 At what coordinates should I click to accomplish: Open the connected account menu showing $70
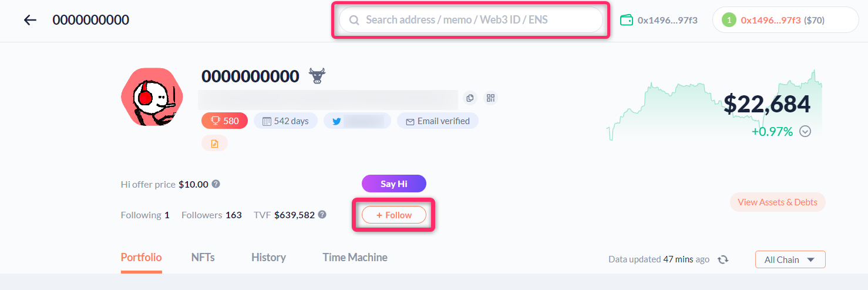coord(785,20)
